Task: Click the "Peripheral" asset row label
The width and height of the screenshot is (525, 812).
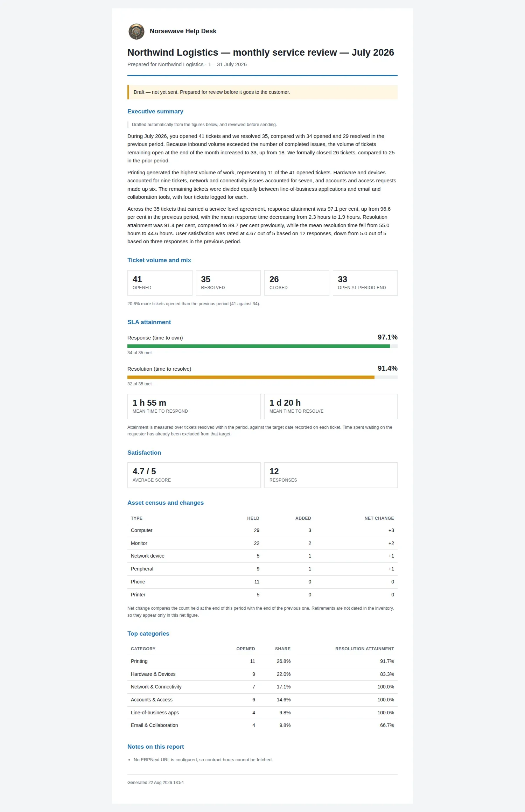Action: pyautogui.click(x=142, y=569)
